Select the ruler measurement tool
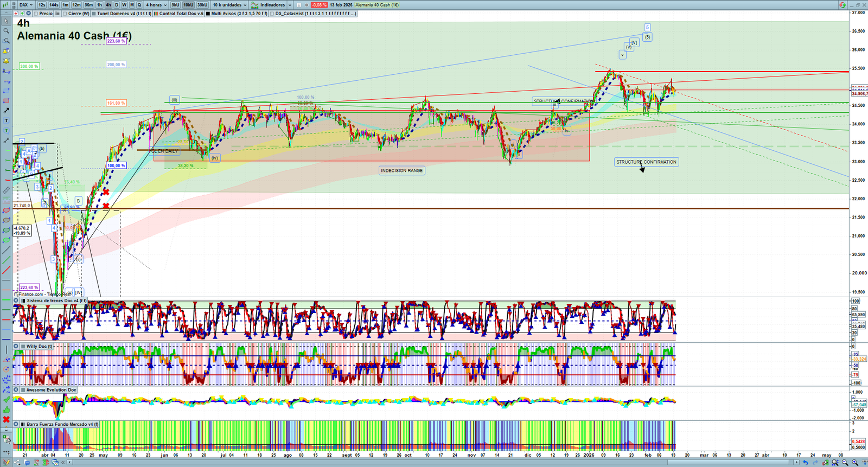The width and height of the screenshot is (868, 467). (x=6, y=190)
